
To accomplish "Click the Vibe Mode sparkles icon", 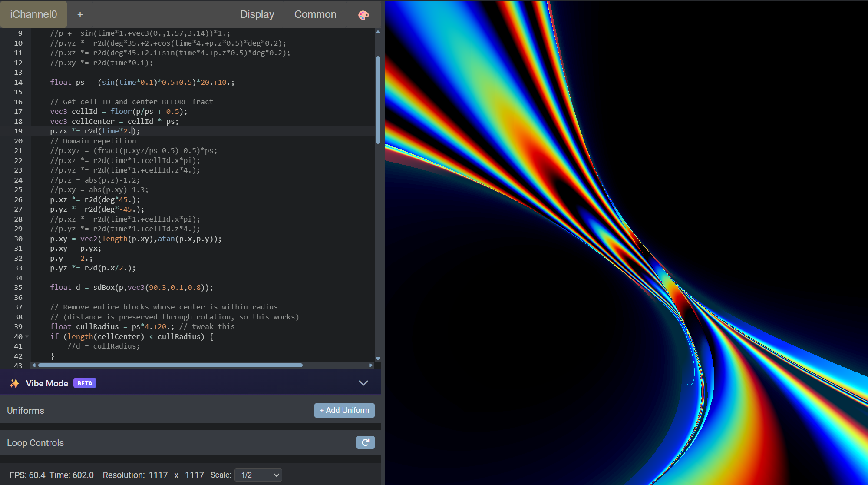I will 14,383.
